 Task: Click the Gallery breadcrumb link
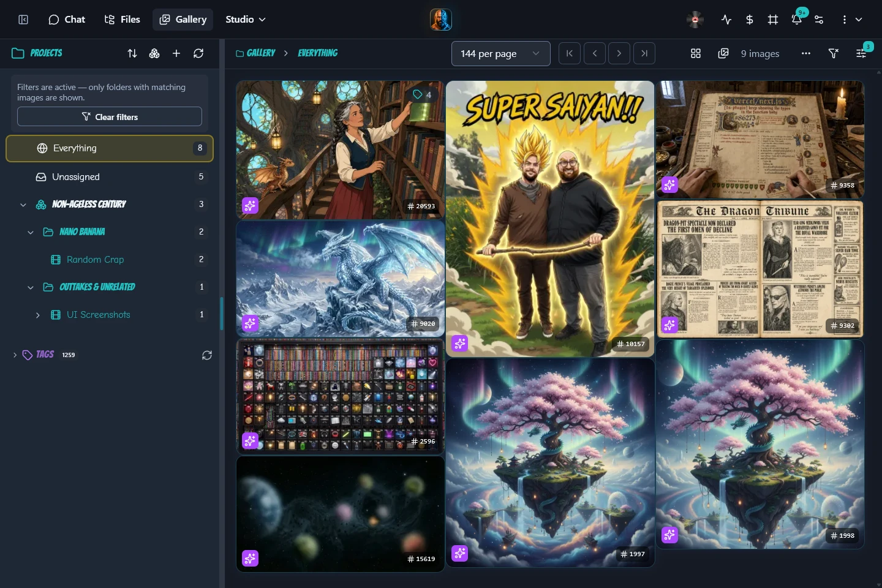(x=255, y=53)
